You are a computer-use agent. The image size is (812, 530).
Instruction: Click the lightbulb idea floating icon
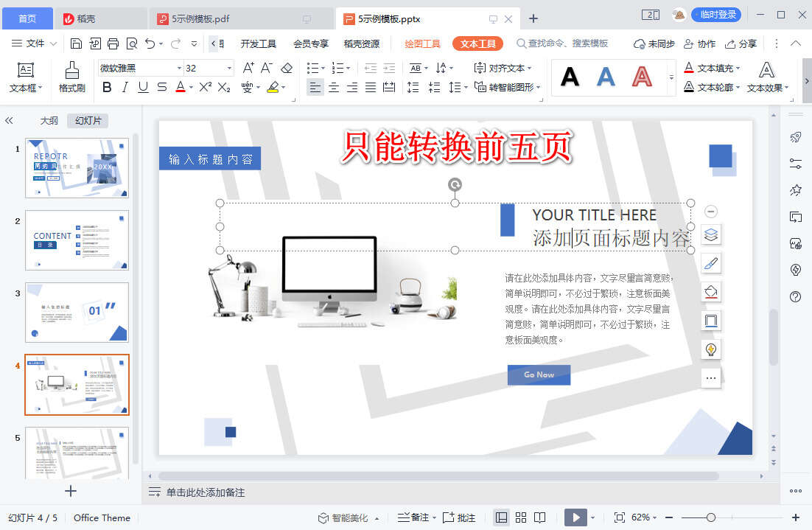(x=711, y=349)
